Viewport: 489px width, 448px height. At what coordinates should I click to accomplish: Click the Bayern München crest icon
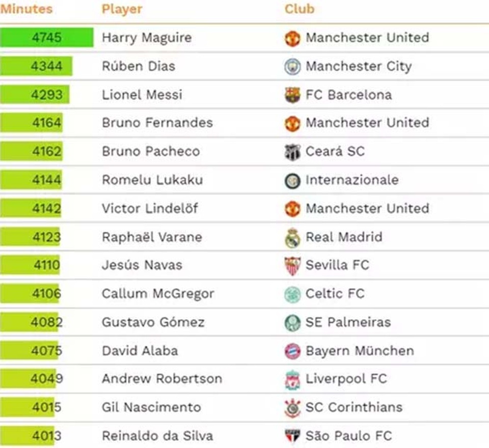click(292, 351)
